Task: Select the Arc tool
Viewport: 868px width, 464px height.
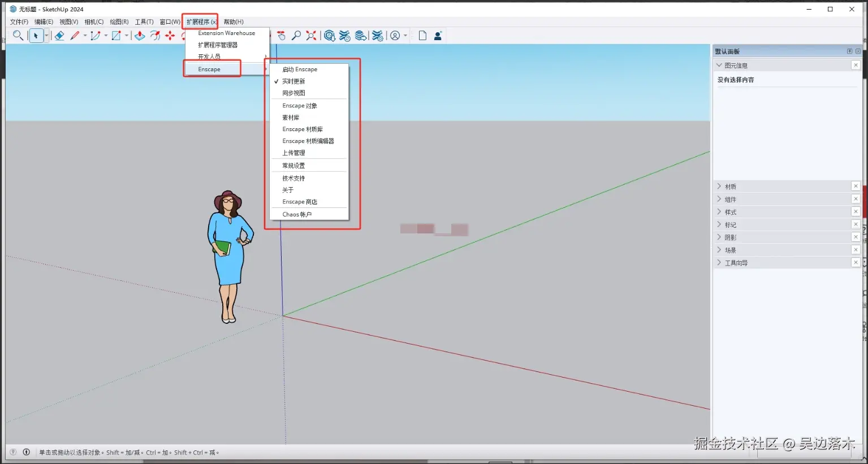Action: point(96,36)
